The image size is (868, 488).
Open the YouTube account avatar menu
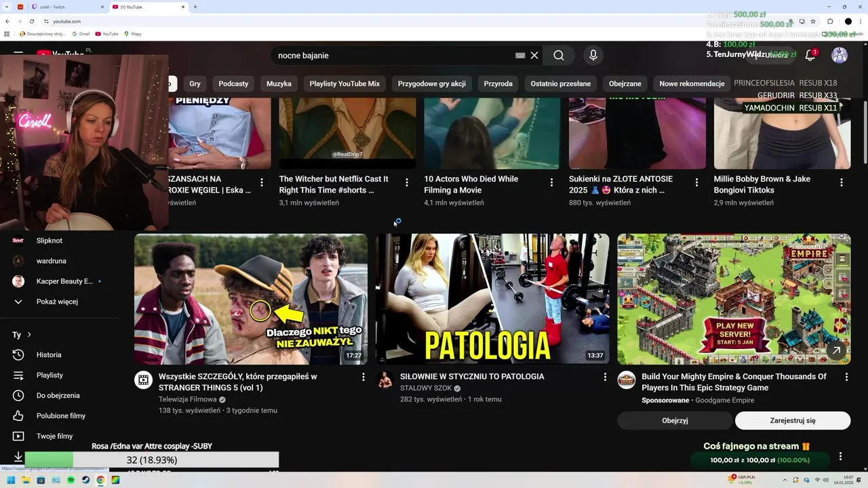pyautogui.click(x=840, y=56)
